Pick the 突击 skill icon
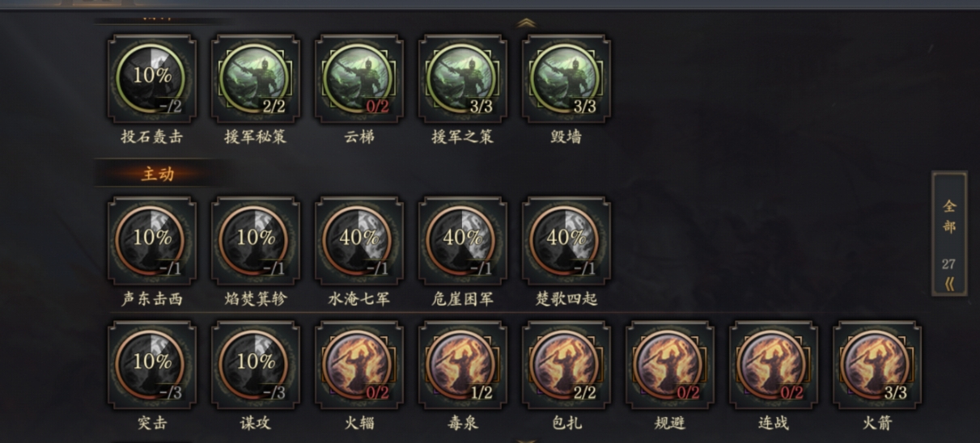Image resolution: width=980 pixels, height=443 pixels. point(152,365)
